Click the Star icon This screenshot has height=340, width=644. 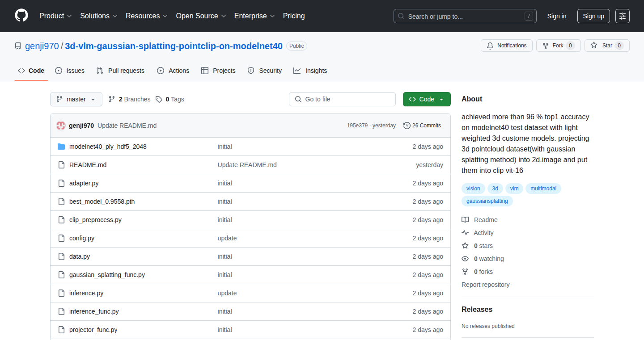click(594, 46)
